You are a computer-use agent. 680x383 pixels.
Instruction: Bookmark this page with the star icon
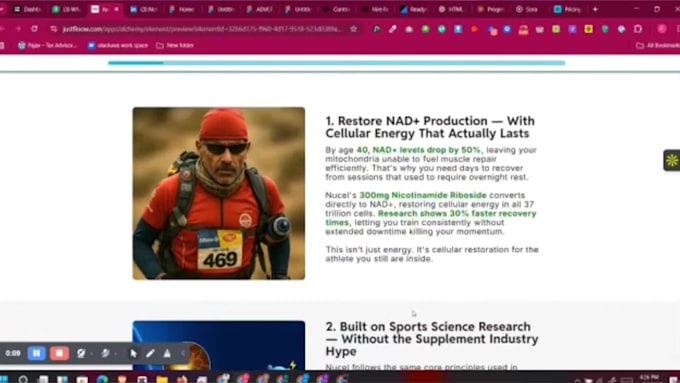[354, 29]
